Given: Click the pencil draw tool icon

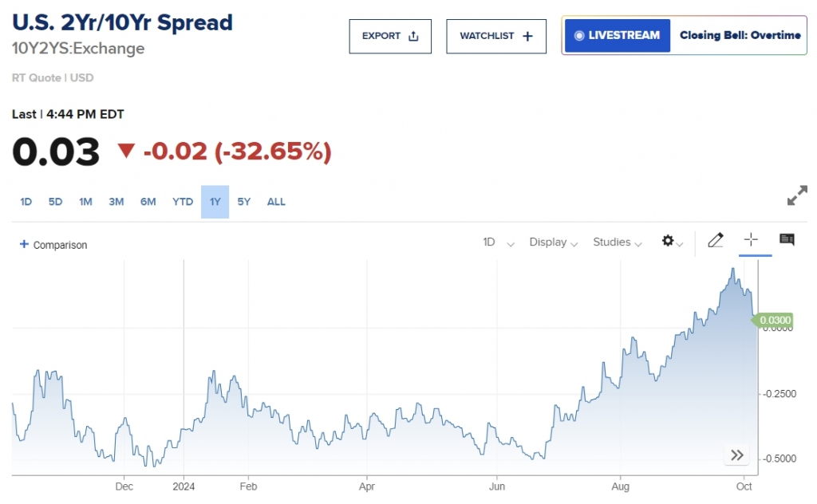Looking at the screenshot, I should [x=715, y=240].
